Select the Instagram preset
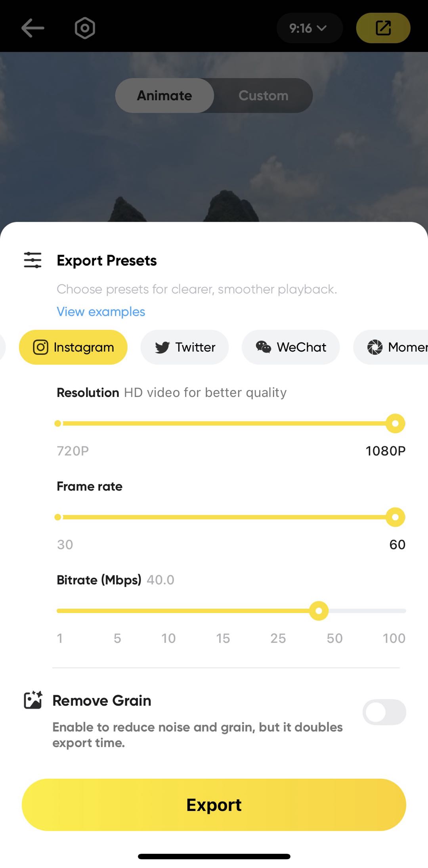428x868 pixels. pyautogui.click(x=73, y=347)
